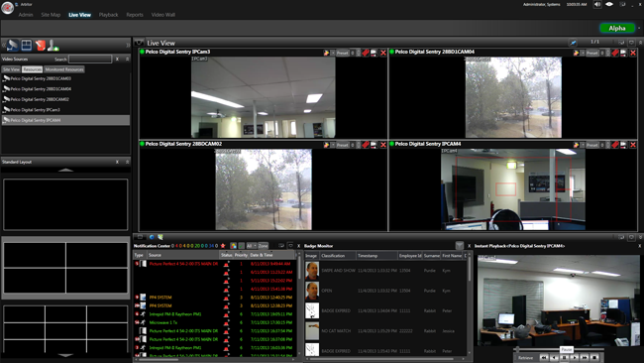644x363 pixels.
Task: Click the add operator icon with green plus
Action: [x=53, y=45]
